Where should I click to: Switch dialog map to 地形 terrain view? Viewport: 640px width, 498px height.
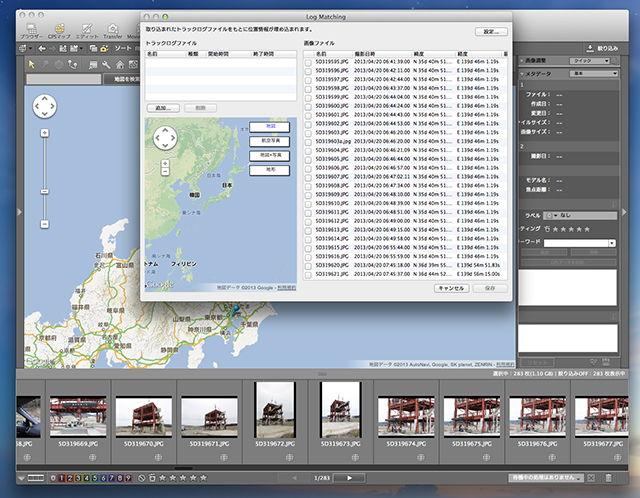click(x=269, y=171)
